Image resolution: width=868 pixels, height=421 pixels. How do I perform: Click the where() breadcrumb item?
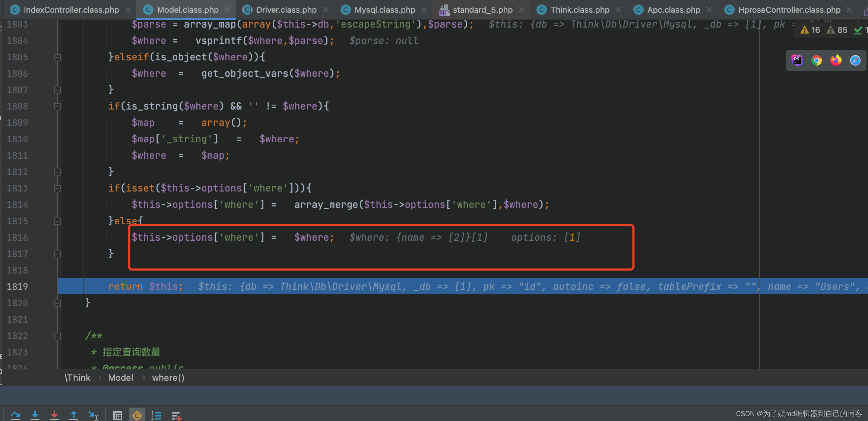(x=168, y=378)
